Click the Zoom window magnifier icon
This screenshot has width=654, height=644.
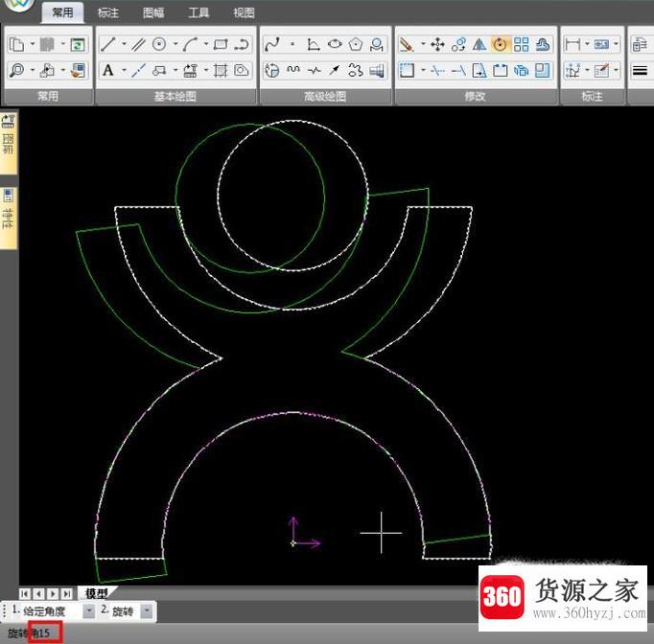[x=16, y=70]
